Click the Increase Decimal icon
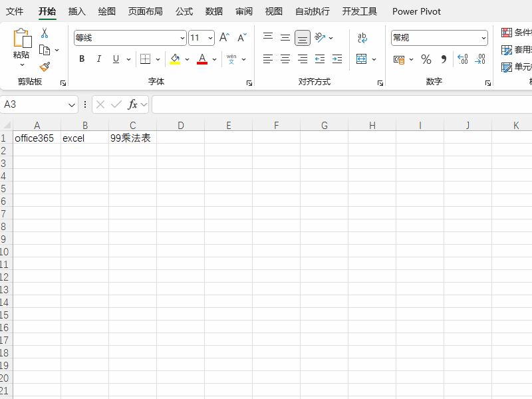The height and width of the screenshot is (399, 532). pos(462,59)
